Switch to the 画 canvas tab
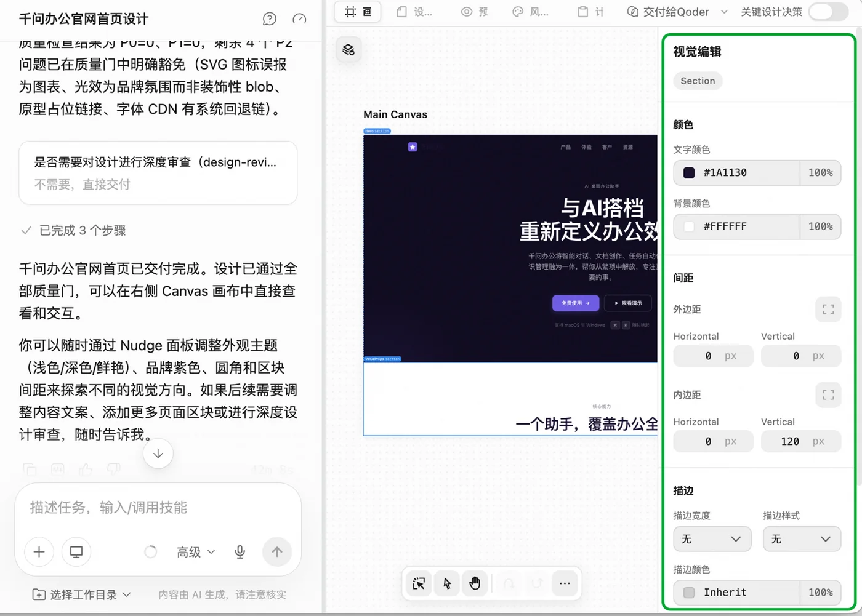Viewport: 862px width, 616px height. pyautogui.click(x=358, y=12)
